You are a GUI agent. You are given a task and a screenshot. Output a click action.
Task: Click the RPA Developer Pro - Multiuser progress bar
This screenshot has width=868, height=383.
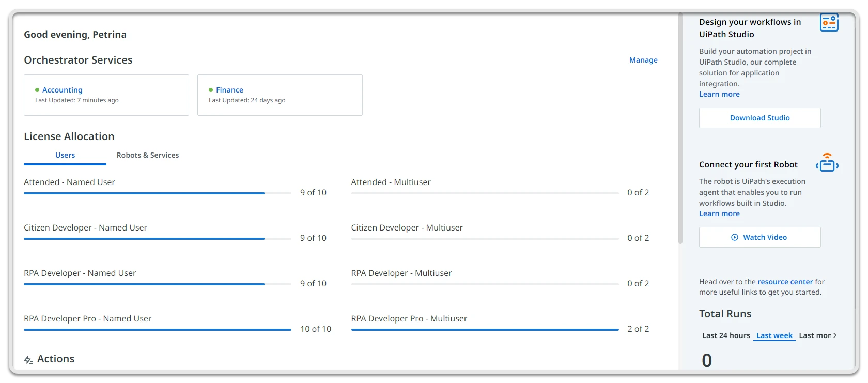click(x=485, y=330)
